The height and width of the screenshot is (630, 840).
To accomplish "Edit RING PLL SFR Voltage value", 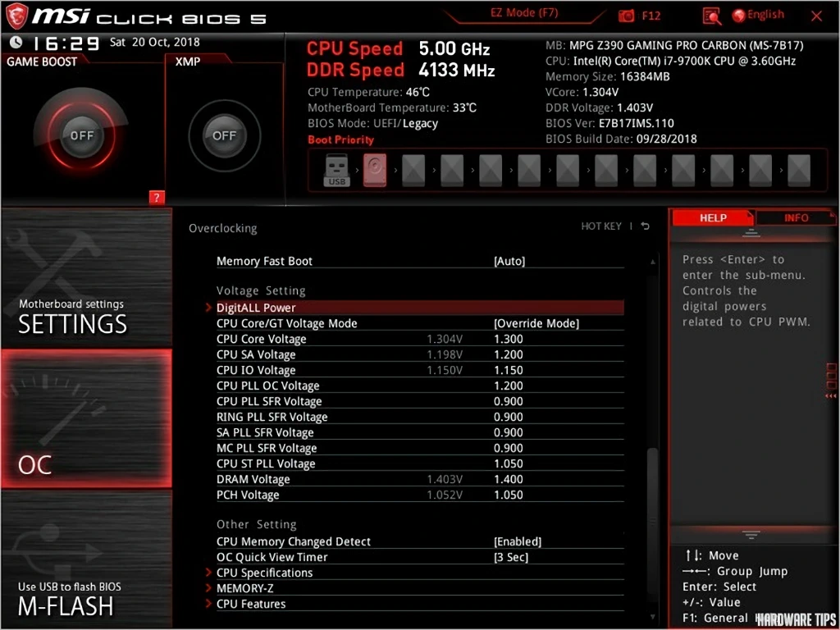I will tap(509, 417).
